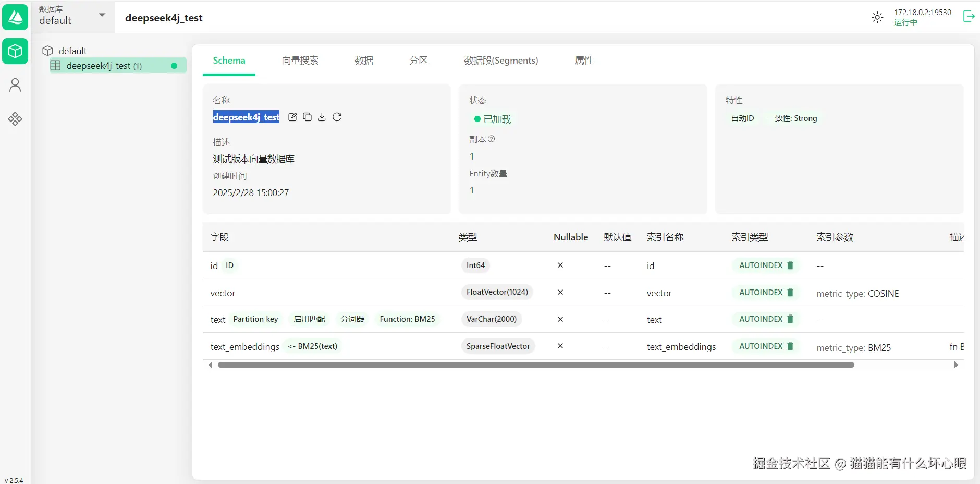Click the logout icon at top right

click(969, 17)
